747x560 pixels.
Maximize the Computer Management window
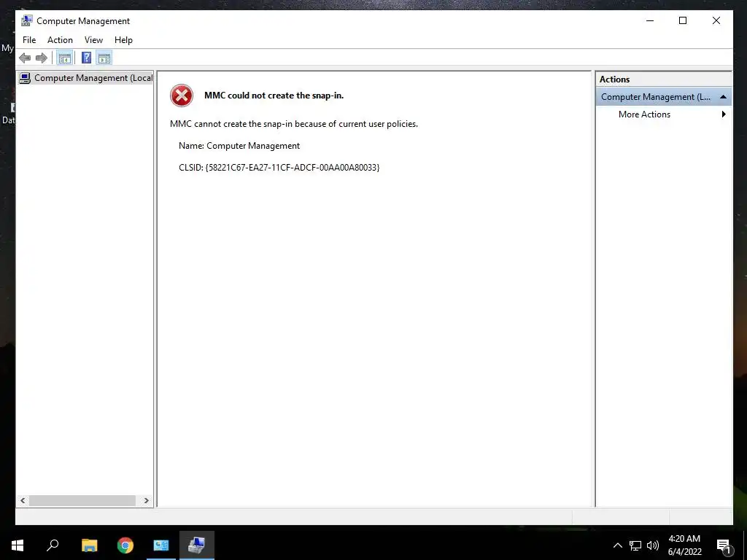683,20
